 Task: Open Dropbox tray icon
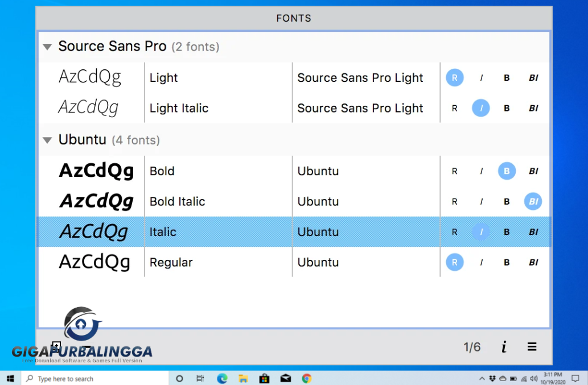pyautogui.click(x=492, y=379)
